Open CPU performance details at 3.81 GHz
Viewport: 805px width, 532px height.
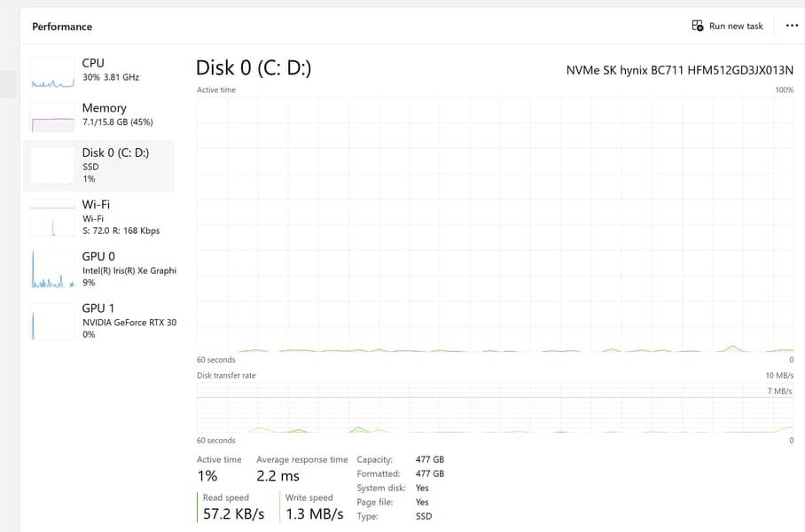[x=111, y=77]
